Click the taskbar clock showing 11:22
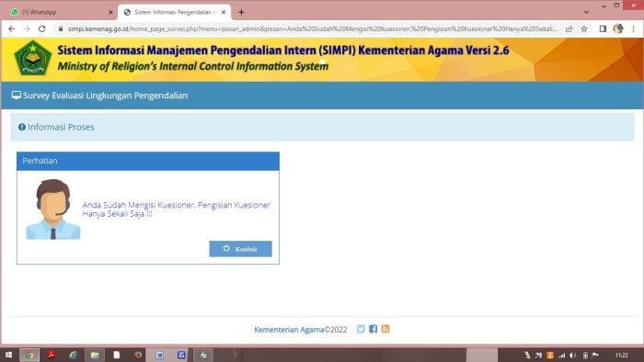The height and width of the screenshot is (362, 644). 621,355
